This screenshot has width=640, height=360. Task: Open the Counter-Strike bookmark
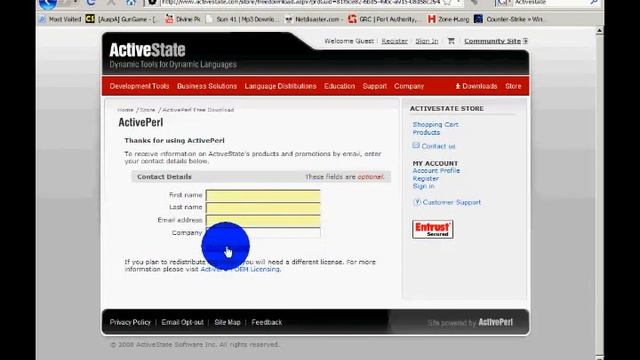[x=509, y=19]
